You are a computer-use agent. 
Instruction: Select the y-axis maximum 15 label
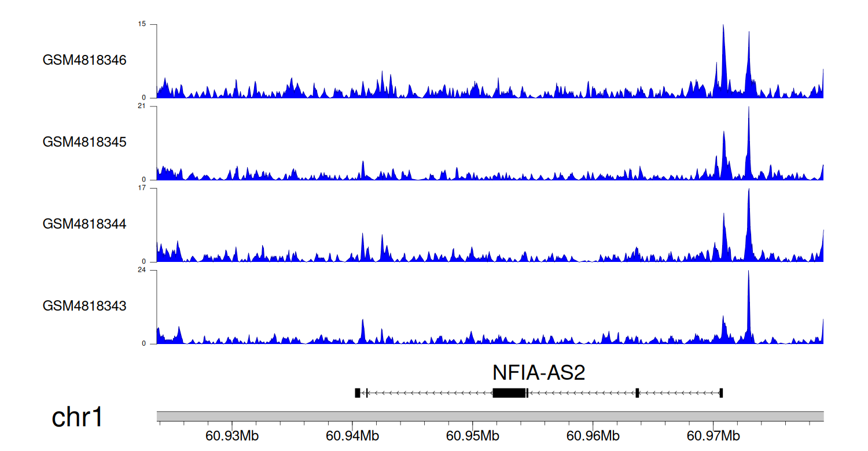point(143,24)
